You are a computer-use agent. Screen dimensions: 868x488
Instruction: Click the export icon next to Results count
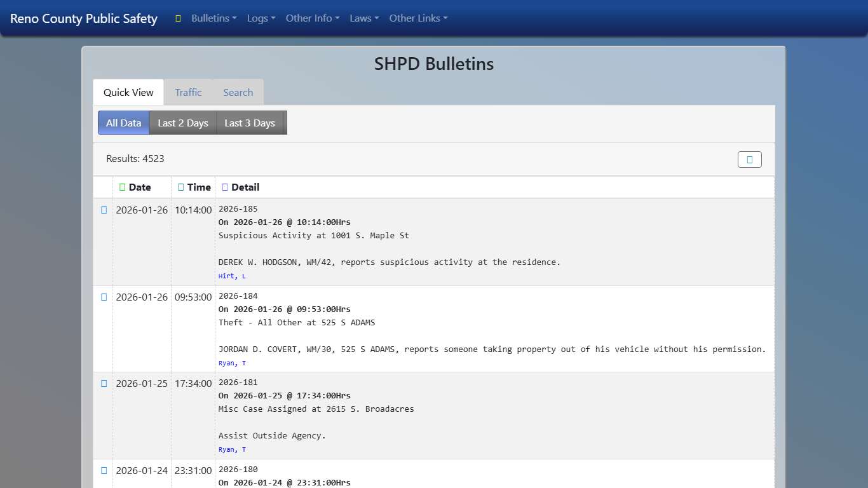[749, 159]
